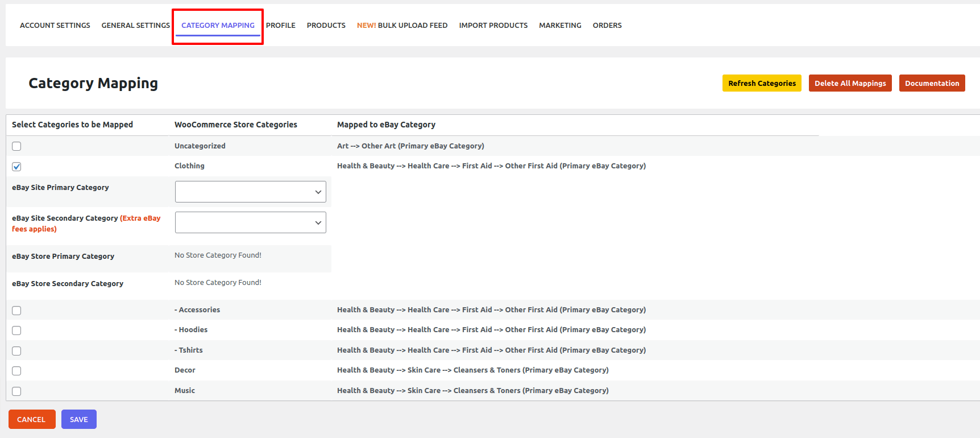Mark the Music category checkbox
The height and width of the screenshot is (438, 980).
click(16, 391)
